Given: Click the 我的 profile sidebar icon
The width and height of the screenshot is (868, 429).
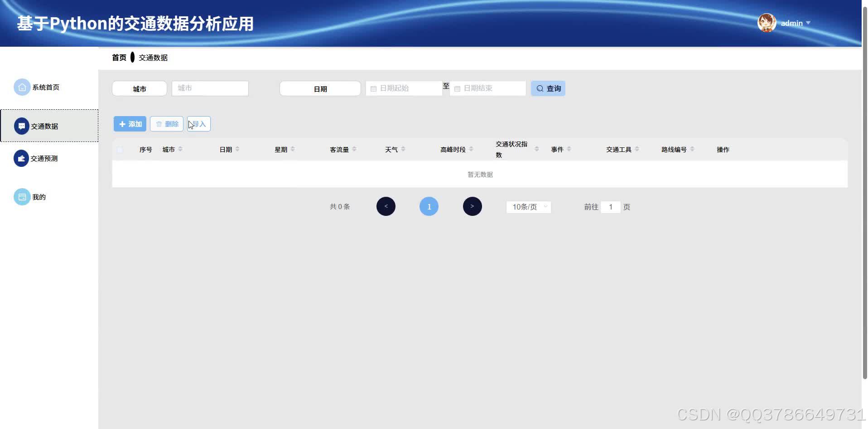Looking at the screenshot, I should tap(22, 197).
